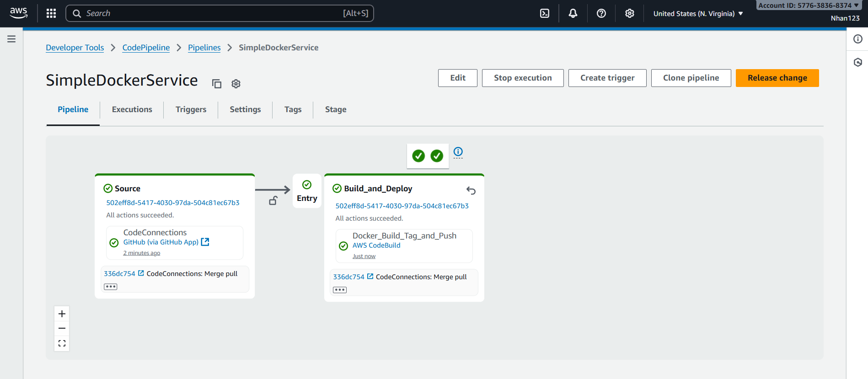868x379 pixels.
Task: Toggle the left navigation hamburger menu
Action: (11, 39)
